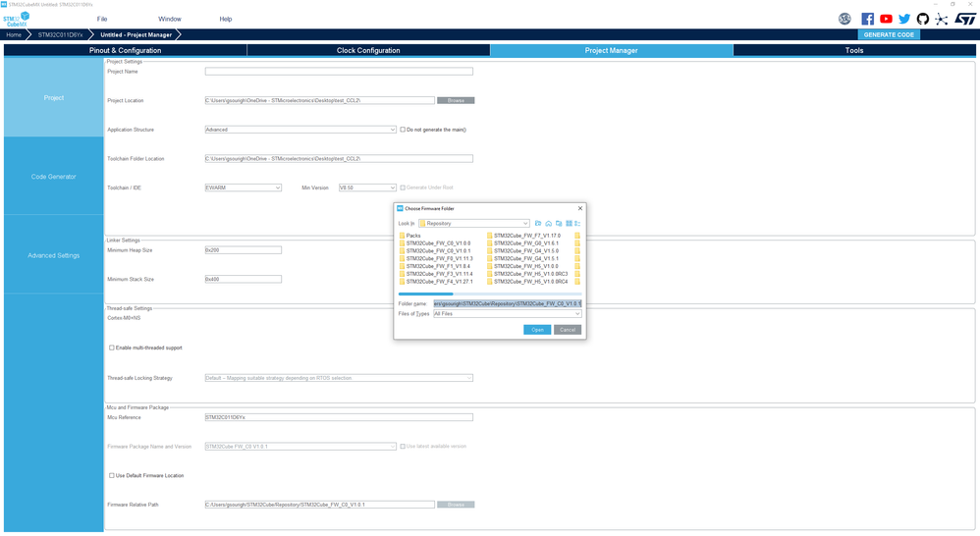Open Advanced Settings side section
980x536 pixels.
[54, 255]
